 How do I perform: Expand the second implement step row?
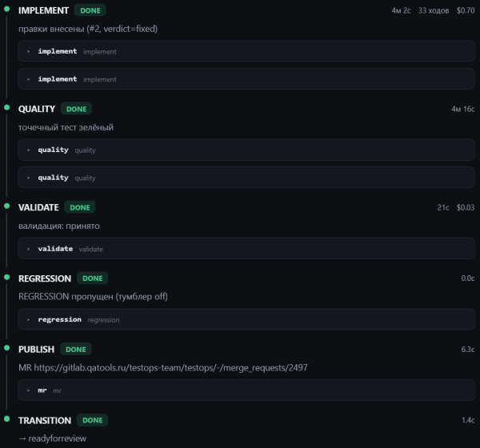click(x=246, y=79)
